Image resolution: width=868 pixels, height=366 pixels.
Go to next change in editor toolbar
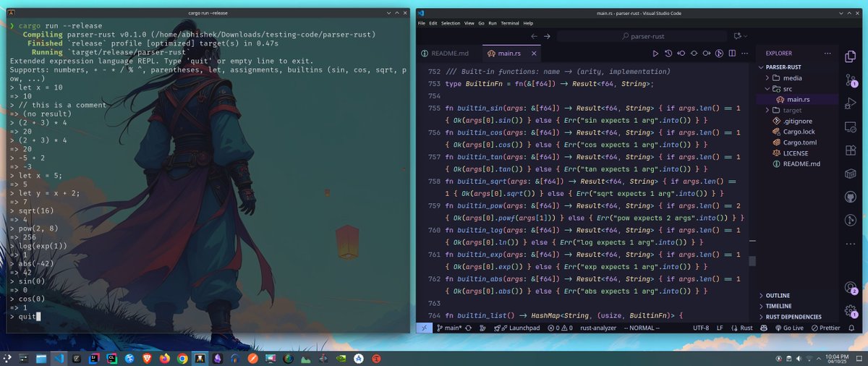(707, 54)
